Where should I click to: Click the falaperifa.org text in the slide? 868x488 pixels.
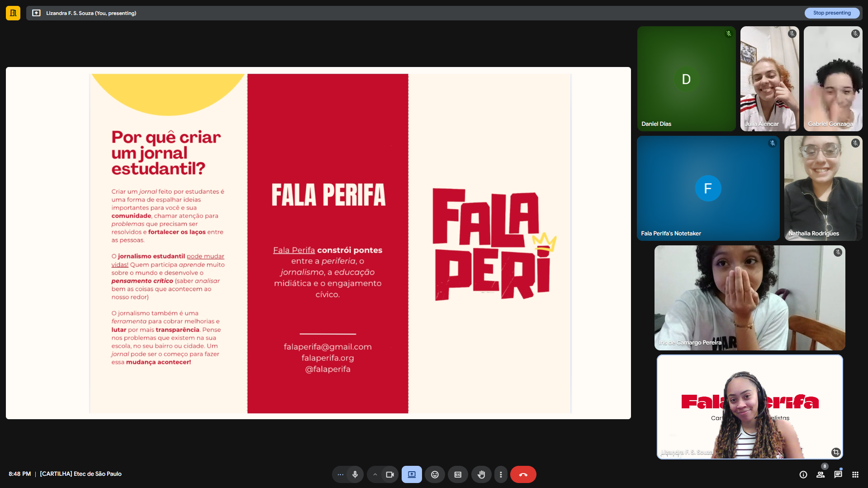(x=328, y=358)
